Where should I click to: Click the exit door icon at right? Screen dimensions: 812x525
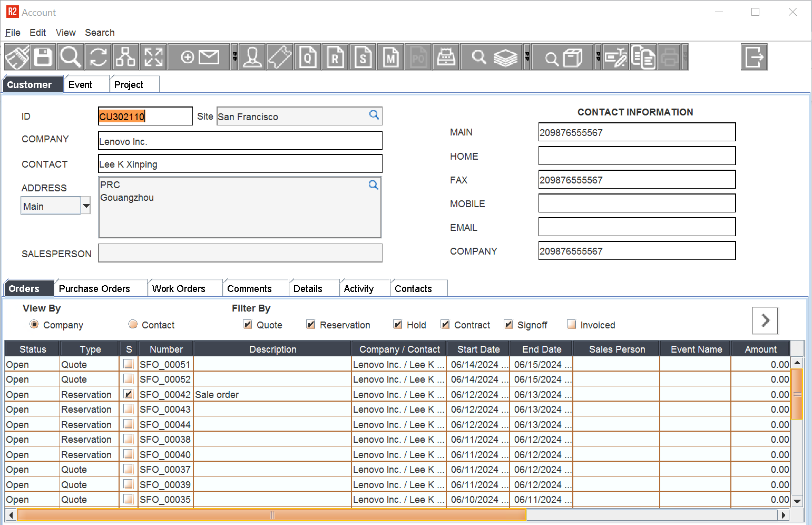(x=754, y=57)
